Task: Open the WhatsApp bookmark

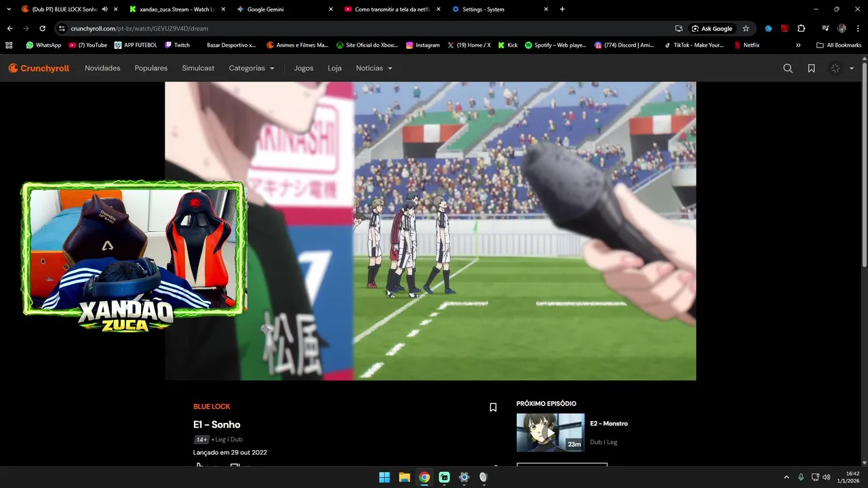Action: coord(43,45)
